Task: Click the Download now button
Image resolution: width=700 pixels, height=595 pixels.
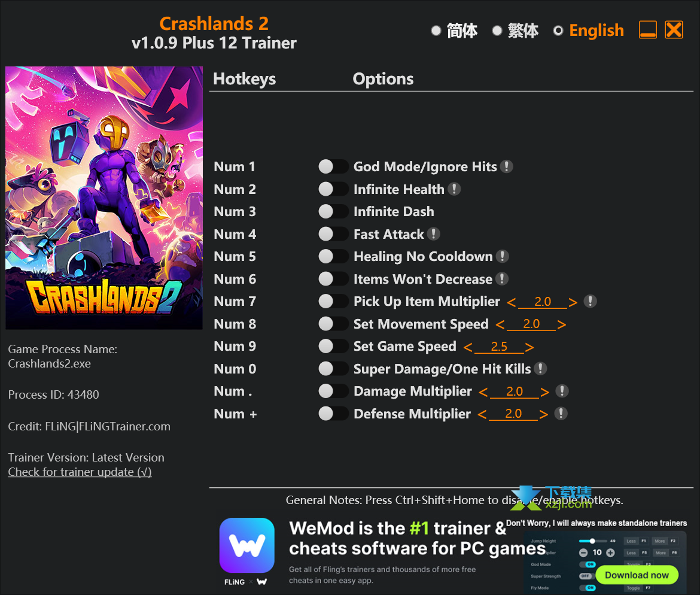Action: 637,575
